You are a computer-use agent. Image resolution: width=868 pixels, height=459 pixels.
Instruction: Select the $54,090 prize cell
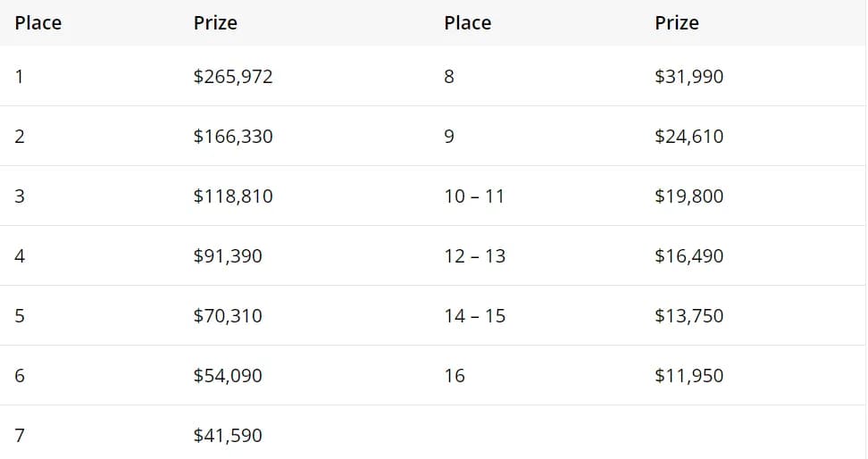[228, 376]
